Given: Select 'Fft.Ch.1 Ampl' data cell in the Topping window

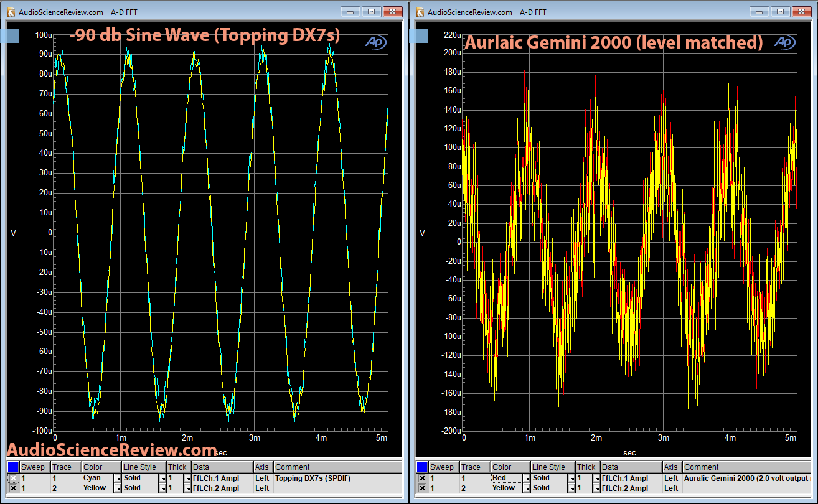Looking at the screenshot, I should pyautogui.click(x=222, y=478).
